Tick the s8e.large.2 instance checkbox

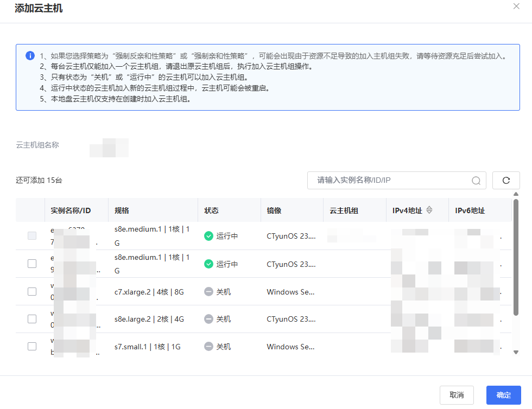32,319
